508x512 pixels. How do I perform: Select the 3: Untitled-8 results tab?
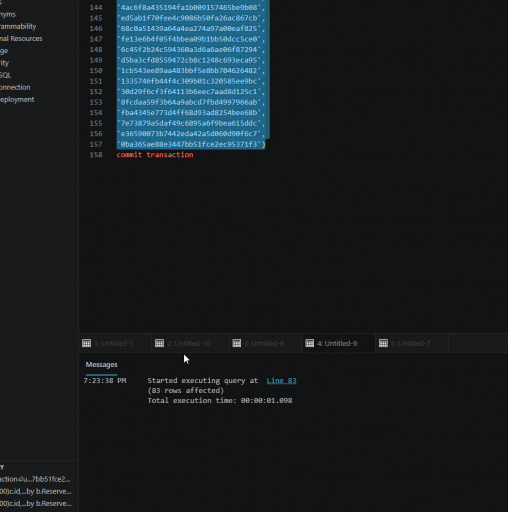[266, 343]
